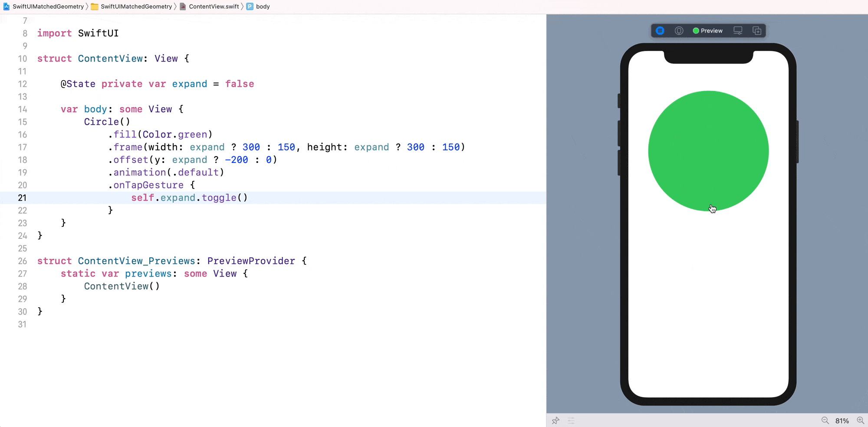Image resolution: width=868 pixels, height=427 pixels.
Task: Click line number 14 in gutter
Action: (x=22, y=109)
